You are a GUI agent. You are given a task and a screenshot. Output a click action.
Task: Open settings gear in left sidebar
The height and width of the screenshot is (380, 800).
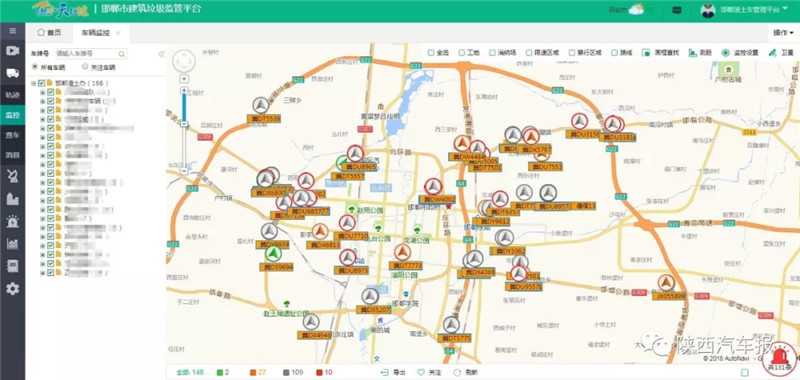point(12,289)
